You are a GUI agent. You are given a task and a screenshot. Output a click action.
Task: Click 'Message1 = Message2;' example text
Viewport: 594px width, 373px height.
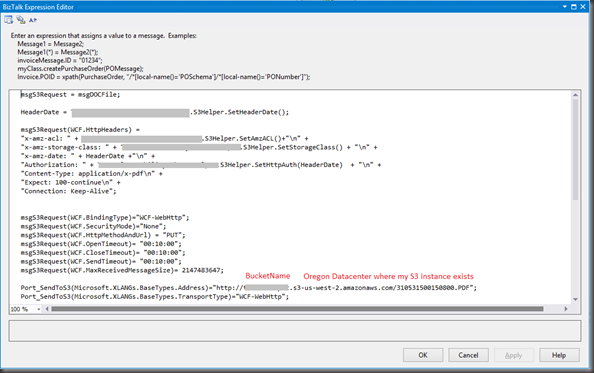(50, 44)
